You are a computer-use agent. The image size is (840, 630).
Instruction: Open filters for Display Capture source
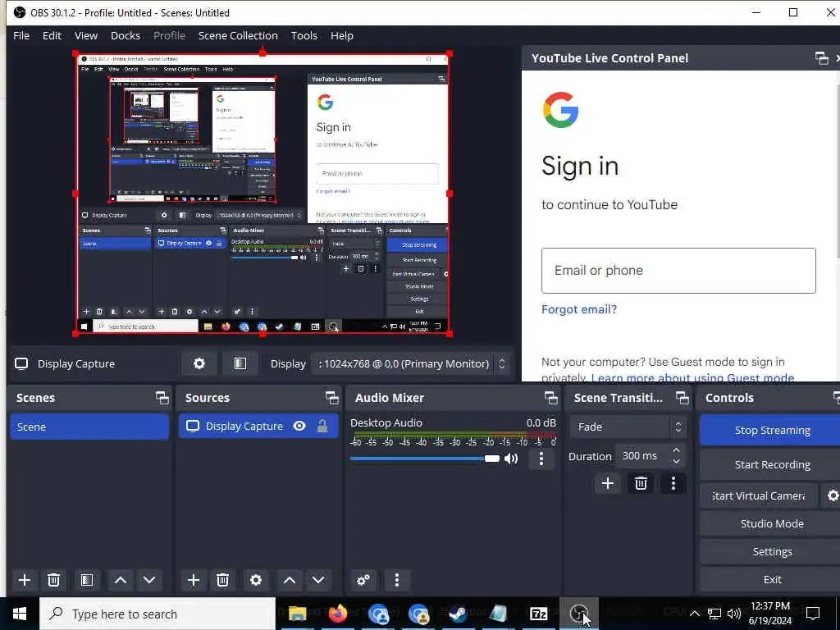[x=240, y=363]
